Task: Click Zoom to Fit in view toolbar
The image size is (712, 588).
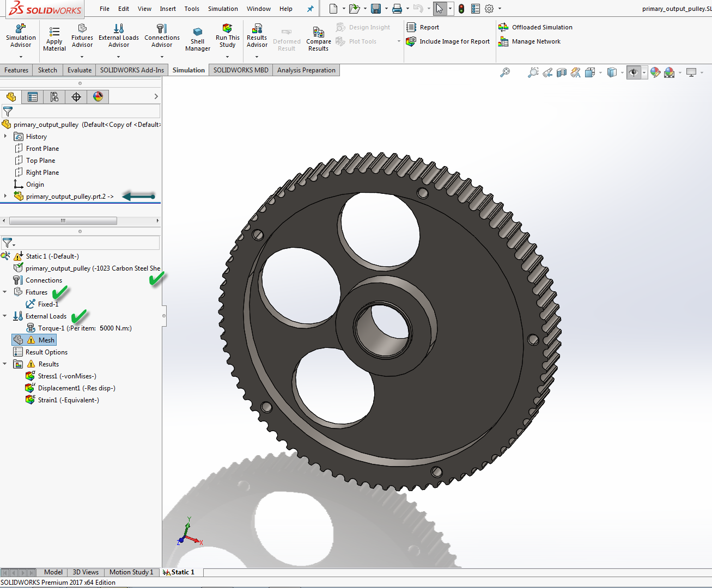Action: coord(505,72)
